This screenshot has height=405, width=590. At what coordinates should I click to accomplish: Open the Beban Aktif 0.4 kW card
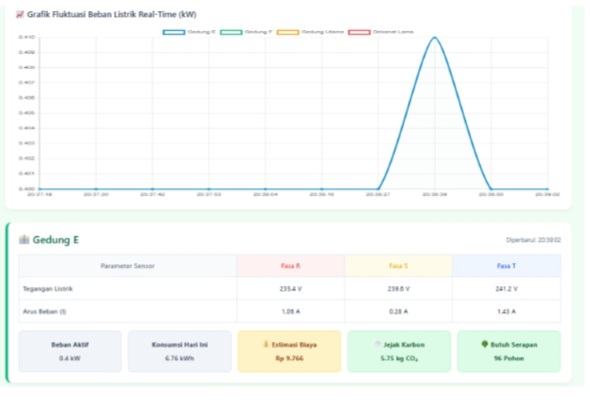(70, 351)
